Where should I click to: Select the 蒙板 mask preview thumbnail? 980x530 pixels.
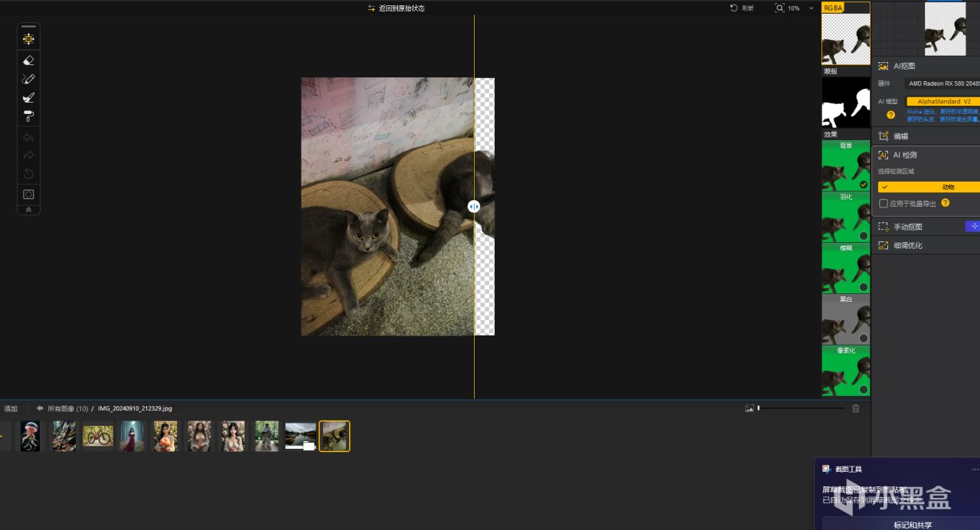(846, 102)
